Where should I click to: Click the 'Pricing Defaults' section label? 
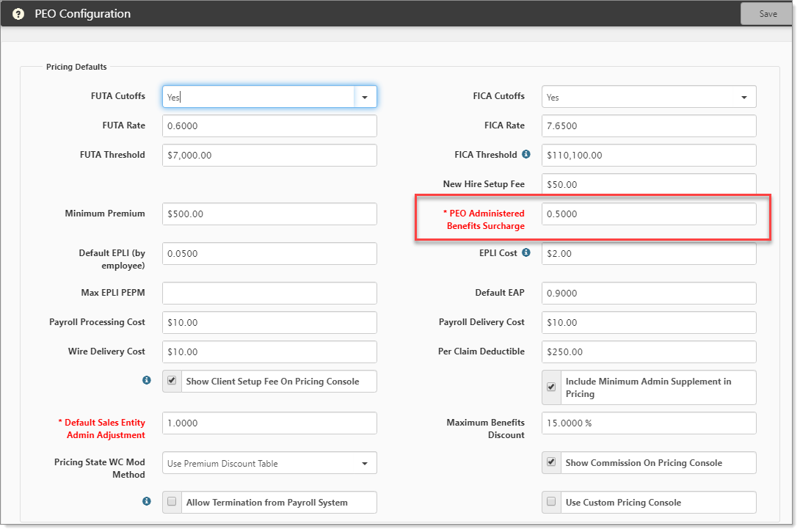76,67
